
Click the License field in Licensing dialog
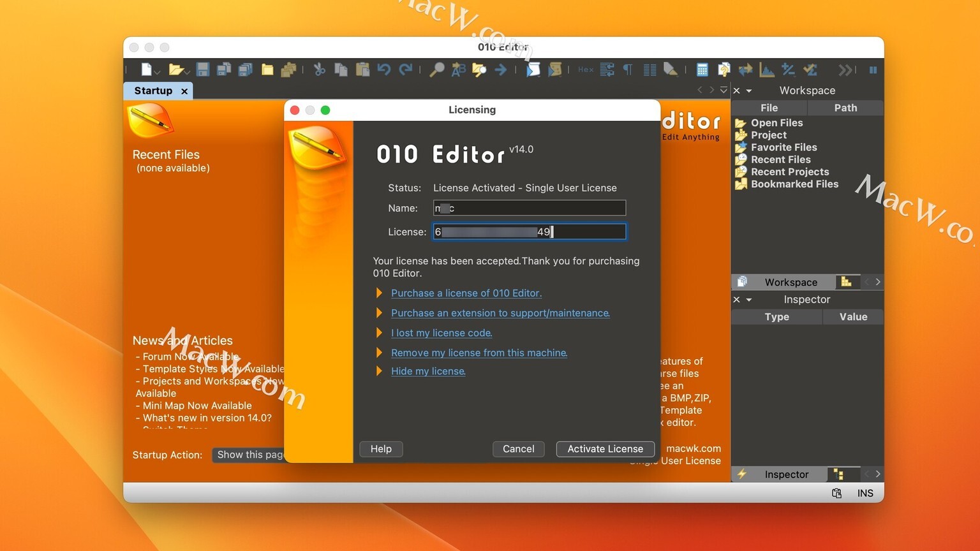[x=530, y=231]
